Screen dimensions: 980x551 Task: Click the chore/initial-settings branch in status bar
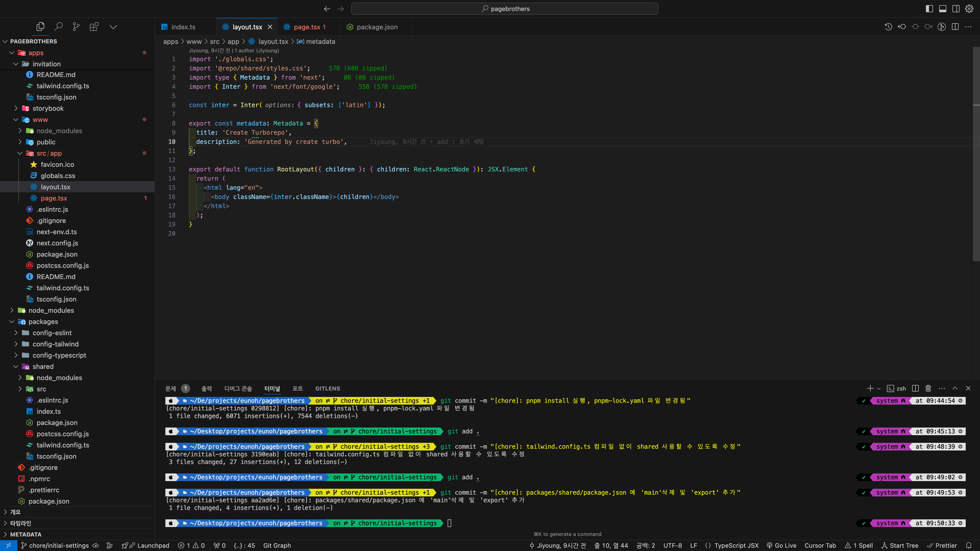point(59,545)
